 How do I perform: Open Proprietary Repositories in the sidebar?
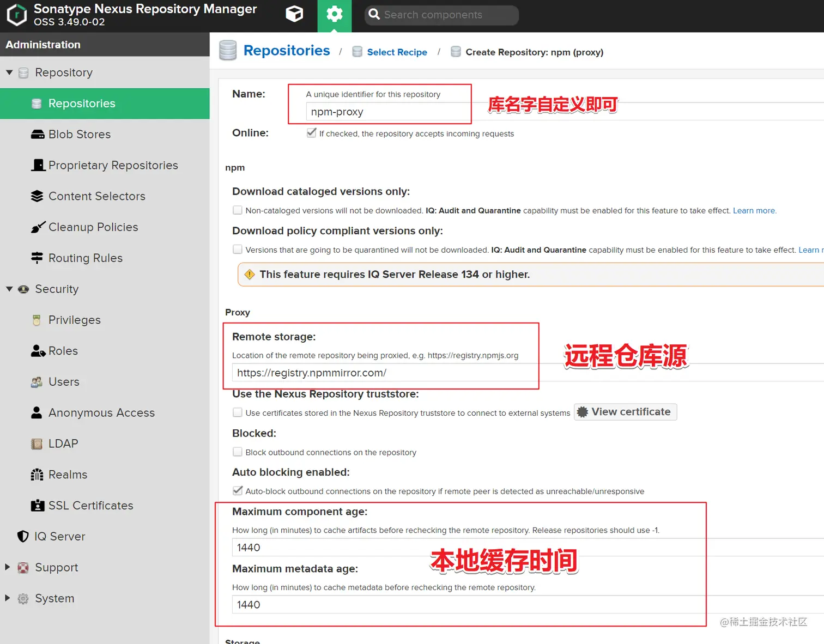tap(105, 165)
